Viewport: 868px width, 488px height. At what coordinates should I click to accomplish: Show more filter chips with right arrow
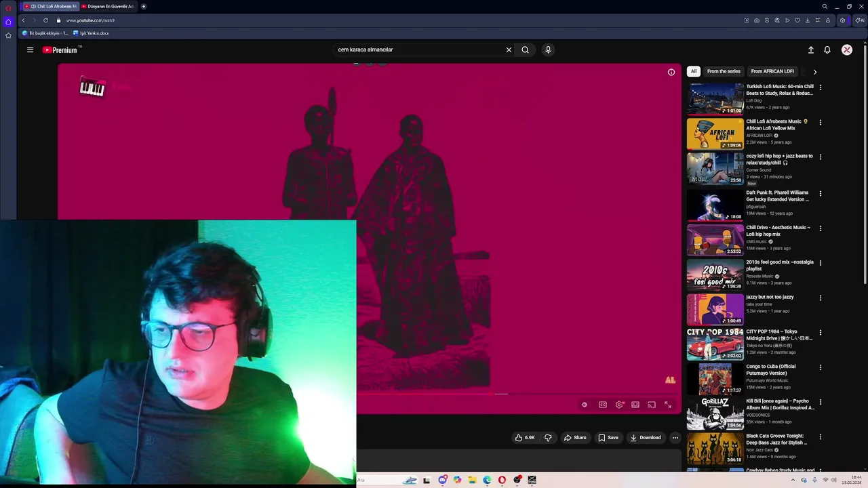(814, 71)
